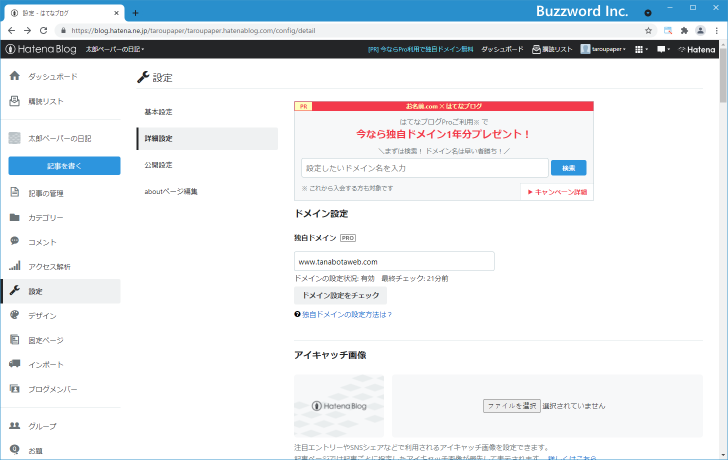Click the 購読リスト sidebar icon

point(15,101)
